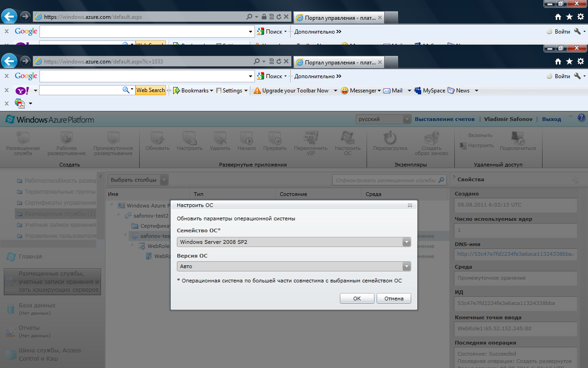The image size is (588, 368).
Task: Click Upgrade your Toolbar Now
Action: tap(291, 91)
